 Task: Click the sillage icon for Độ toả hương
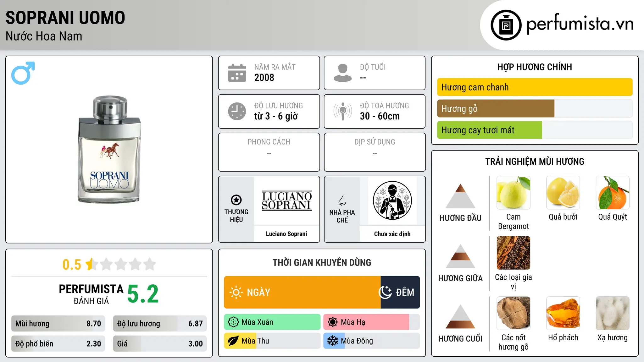(342, 111)
